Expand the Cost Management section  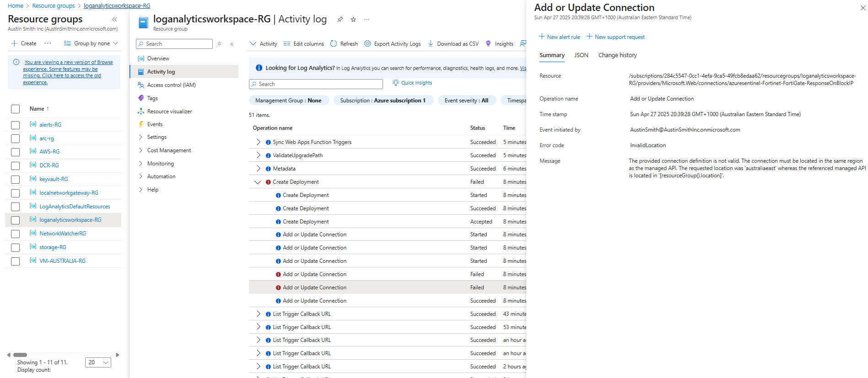(140, 150)
